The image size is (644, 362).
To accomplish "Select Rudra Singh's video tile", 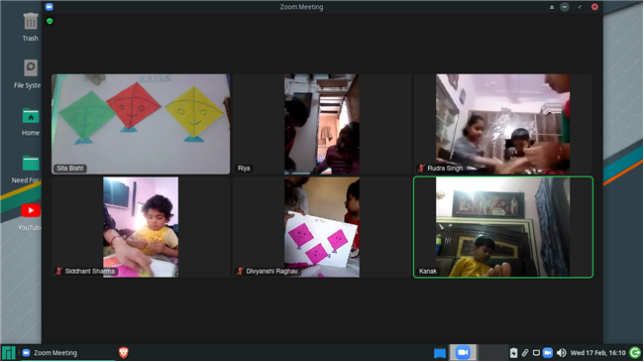I will pyautogui.click(x=503, y=124).
